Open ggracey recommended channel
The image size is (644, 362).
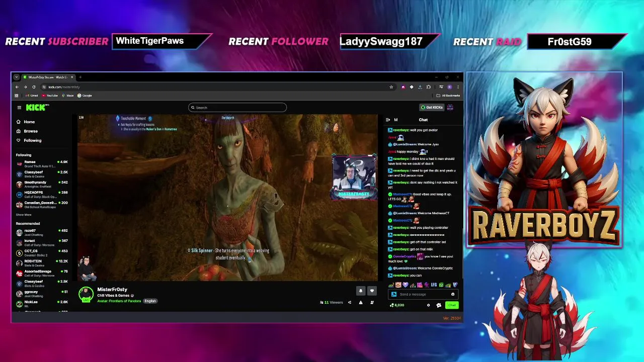coord(42,294)
